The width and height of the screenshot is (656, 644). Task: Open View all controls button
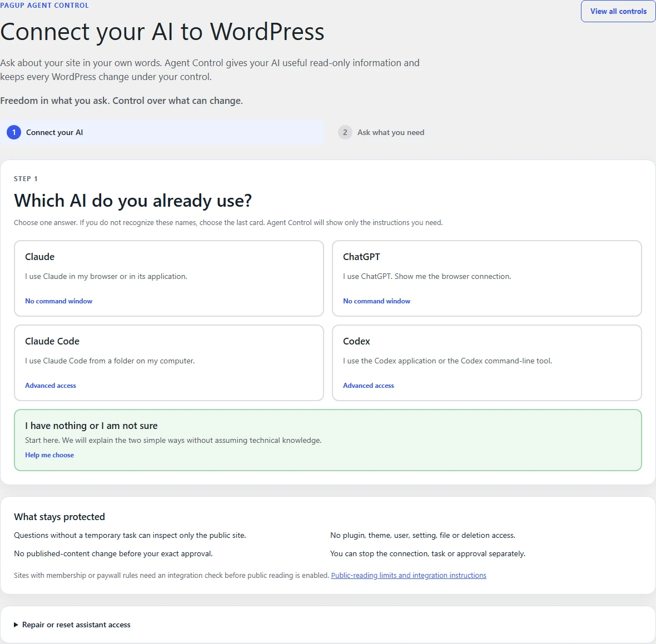pyautogui.click(x=618, y=11)
